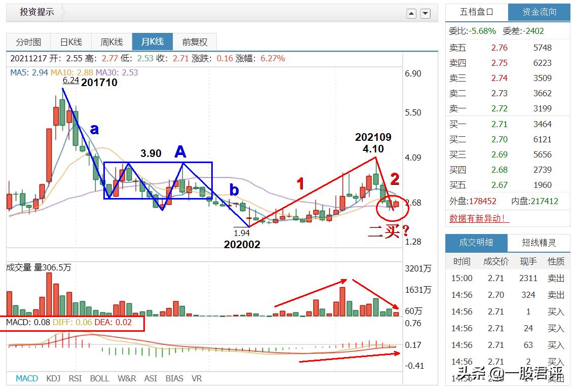Click 买四 price 2.68
Image resolution: width=574 pixels, height=392 pixels.
500,170
